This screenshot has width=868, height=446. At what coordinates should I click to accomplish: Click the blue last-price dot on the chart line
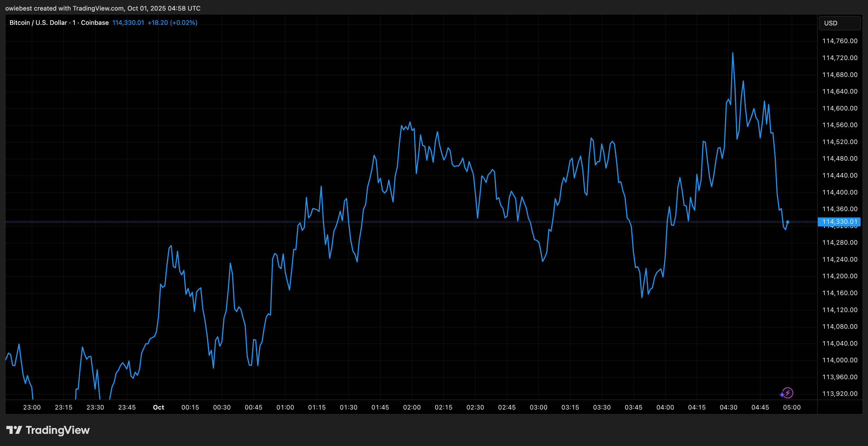787,222
